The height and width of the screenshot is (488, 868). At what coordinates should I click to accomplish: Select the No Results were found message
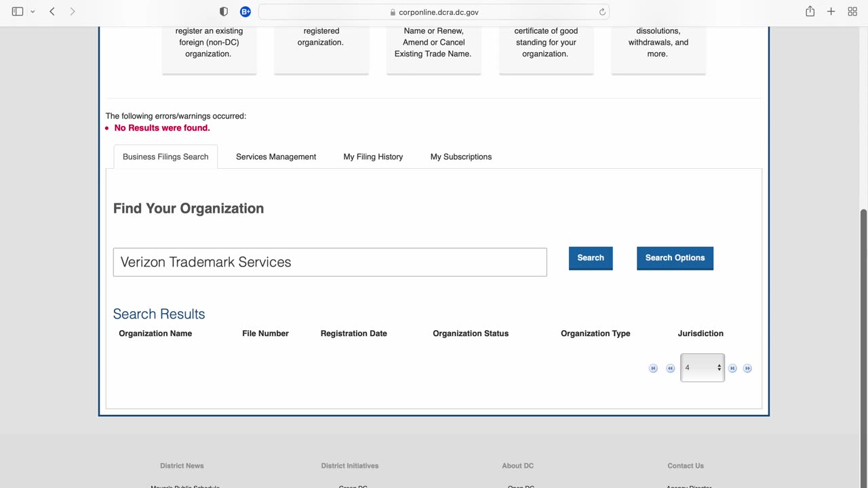pos(162,127)
